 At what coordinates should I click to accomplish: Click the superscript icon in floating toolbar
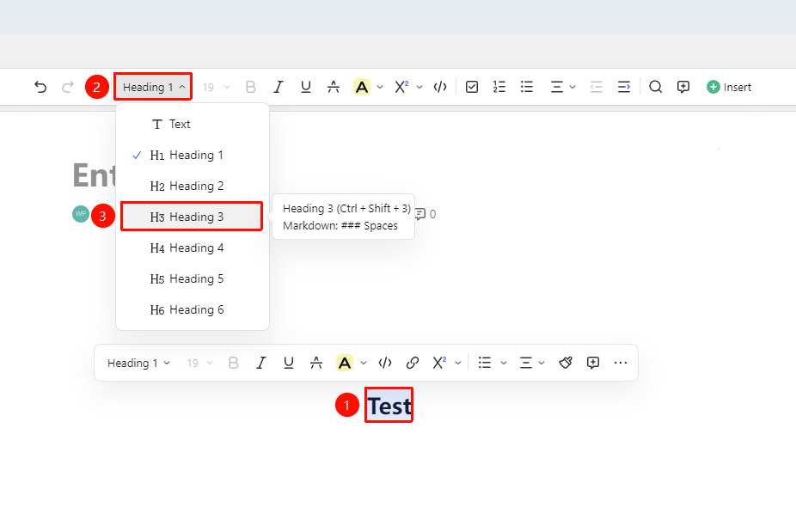(439, 363)
